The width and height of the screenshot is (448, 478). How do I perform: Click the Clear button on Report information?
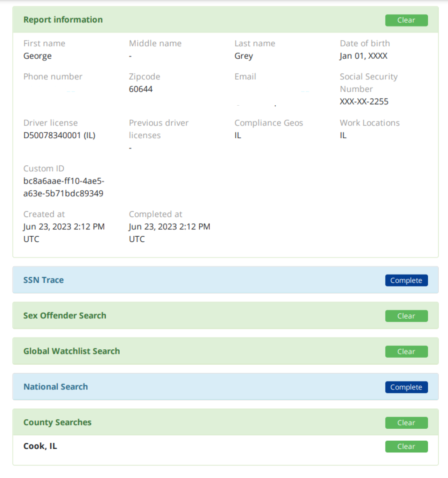406,20
